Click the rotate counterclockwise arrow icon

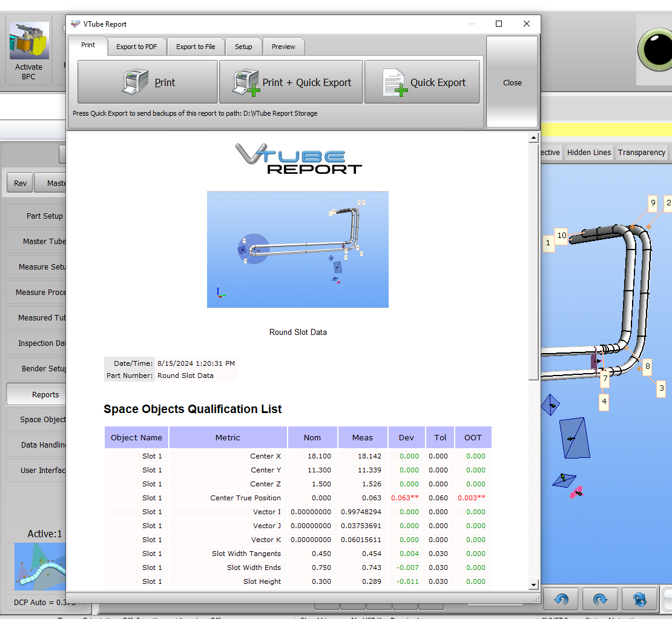[561, 598]
